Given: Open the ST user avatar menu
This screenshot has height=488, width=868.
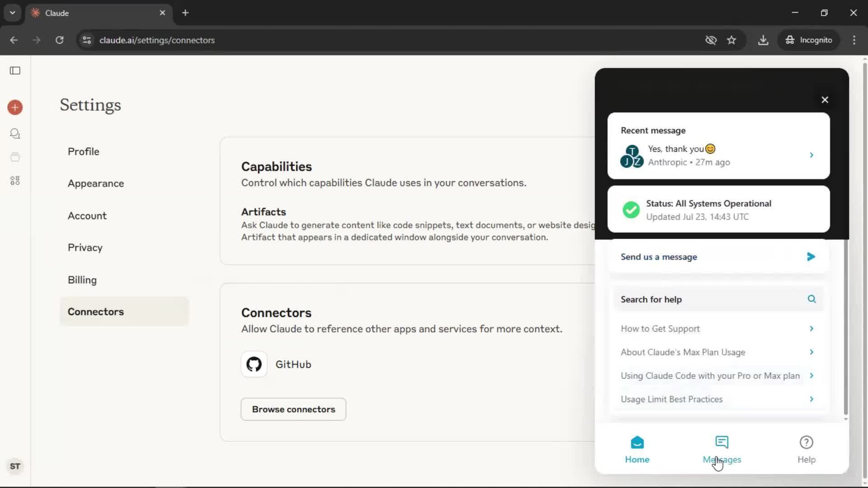Looking at the screenshot, I should coord(15,466).
